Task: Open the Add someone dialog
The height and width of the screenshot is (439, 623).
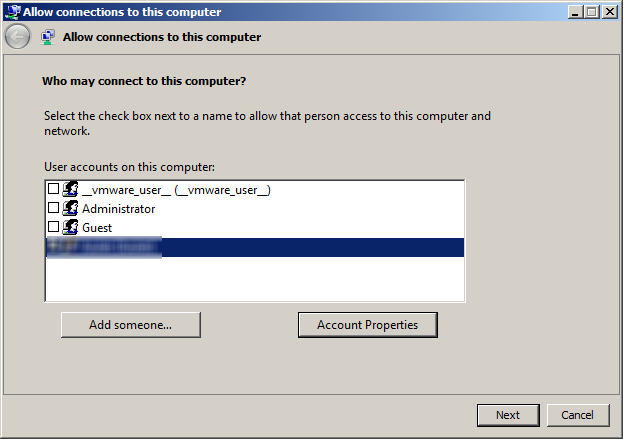Action: (x=131, y=325)
